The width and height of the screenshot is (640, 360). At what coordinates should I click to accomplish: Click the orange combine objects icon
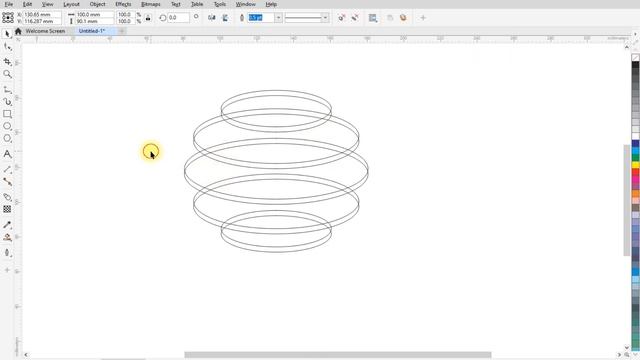(403, 18)
